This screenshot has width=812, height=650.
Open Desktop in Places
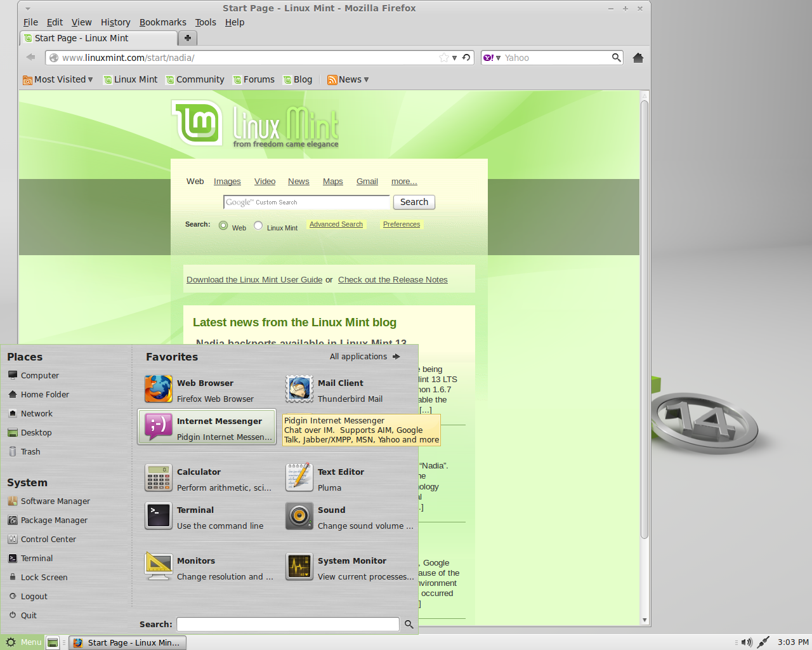[30, 432]
